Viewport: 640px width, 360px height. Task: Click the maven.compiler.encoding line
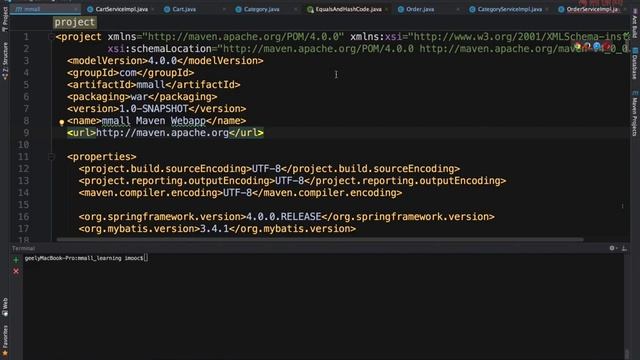(x=240, y=193)
